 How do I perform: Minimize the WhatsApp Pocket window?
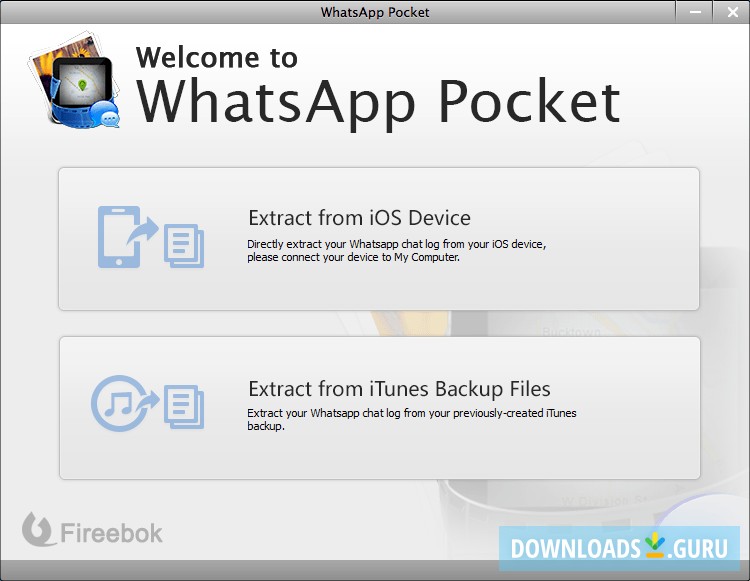(x=695, y=12)
